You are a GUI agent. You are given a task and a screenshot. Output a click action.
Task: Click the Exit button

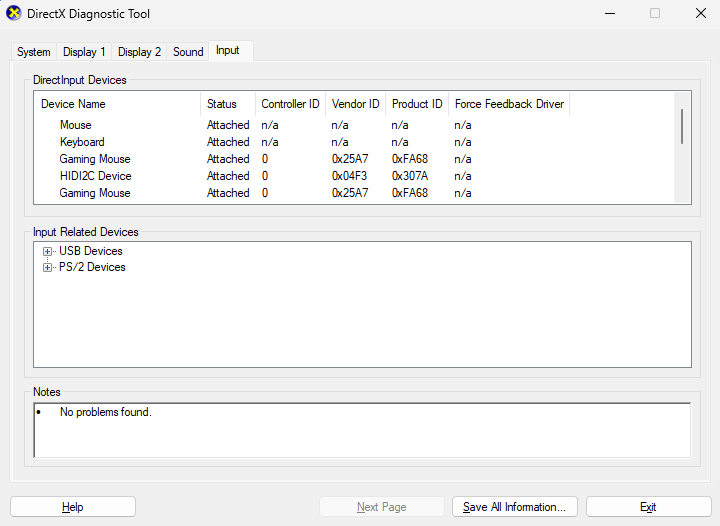click(x=648, y=507)
